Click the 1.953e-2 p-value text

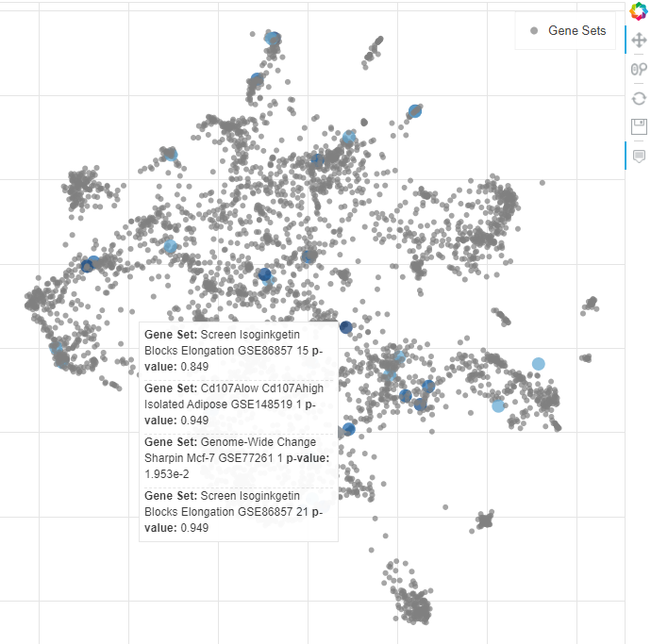click(x=166, y=474)
